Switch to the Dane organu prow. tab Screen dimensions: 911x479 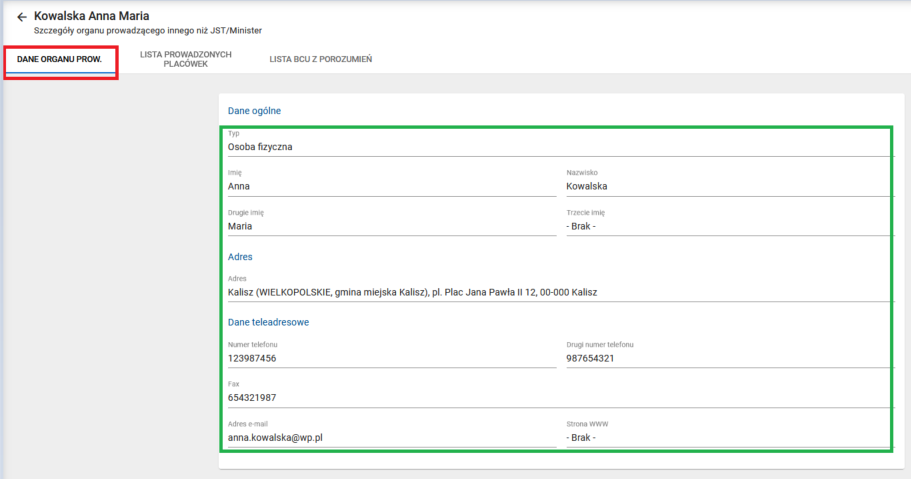click(59, 59)
